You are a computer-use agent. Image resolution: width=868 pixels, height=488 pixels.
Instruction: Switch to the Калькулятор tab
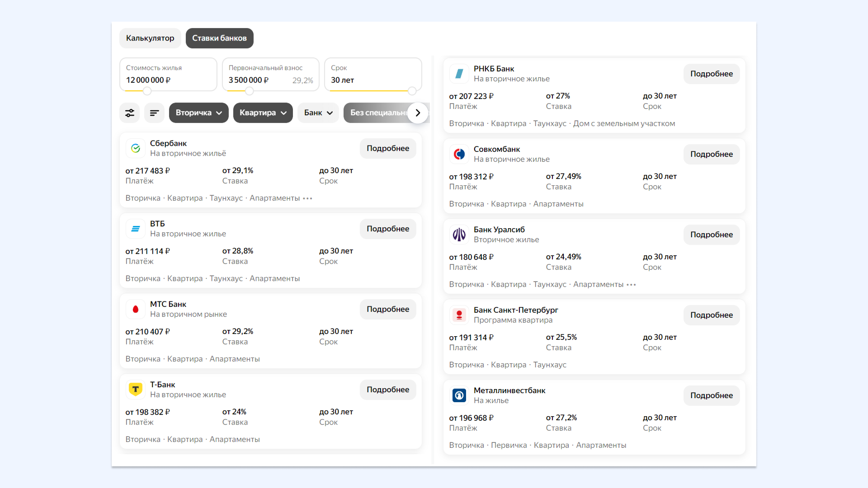coord(150,38)
